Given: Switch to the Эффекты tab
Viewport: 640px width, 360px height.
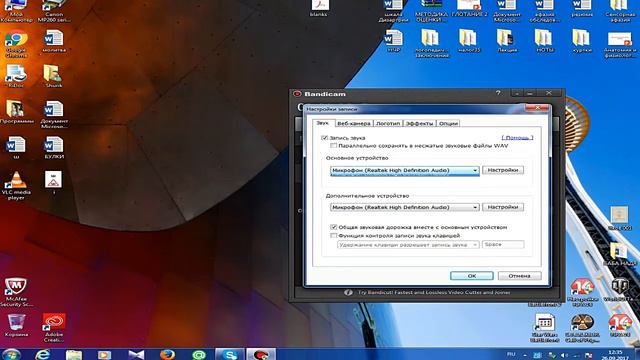Looking at the screenshot, I should coord(419,123).
